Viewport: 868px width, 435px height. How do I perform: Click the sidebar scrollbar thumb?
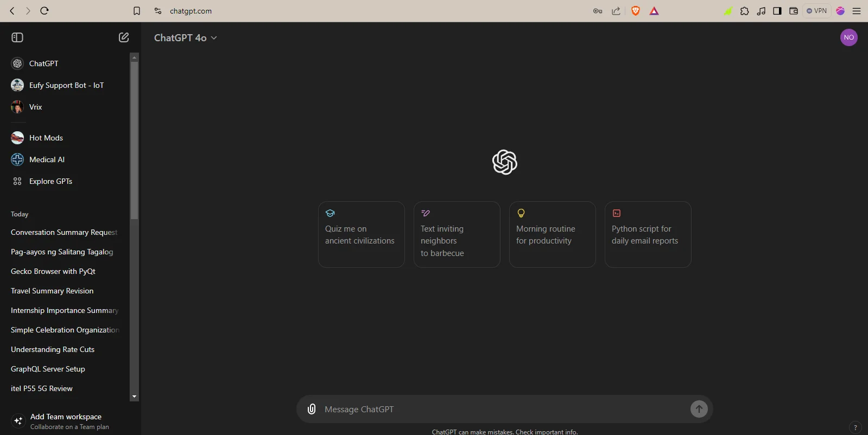[x=134, y=140]
